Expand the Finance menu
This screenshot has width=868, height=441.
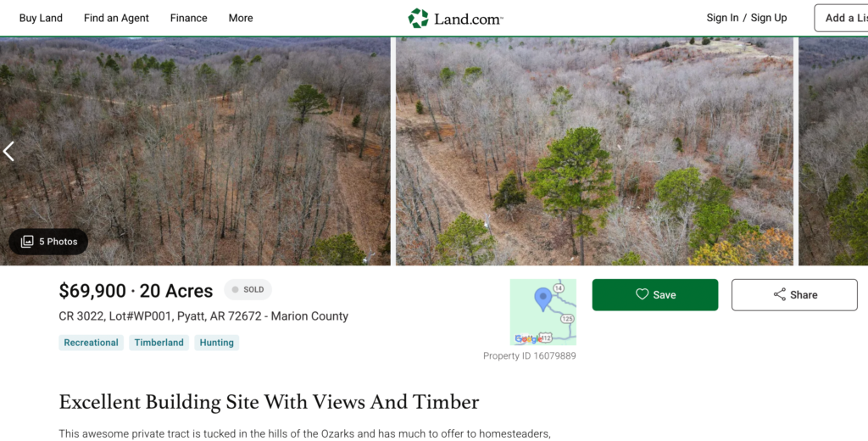click(189, 18)
